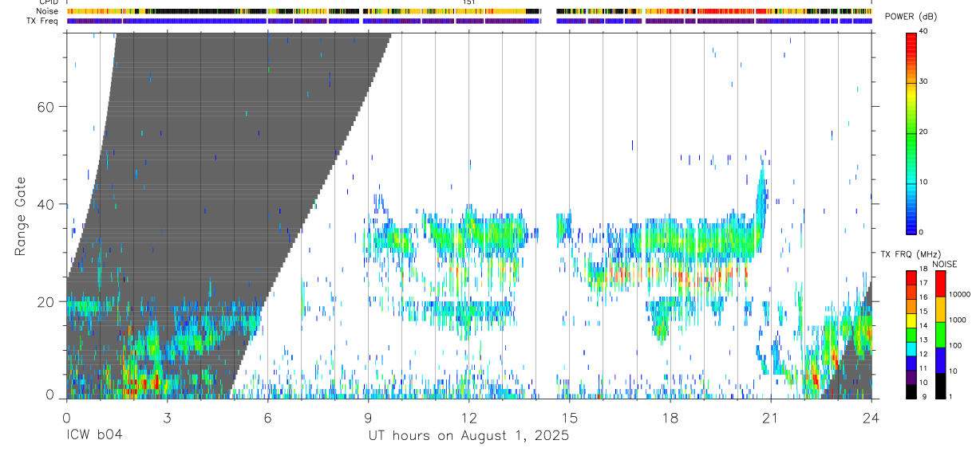Click the "12" tick on the UT hours axis
This screenshot has height=452, width=980.
coord(468,418)
